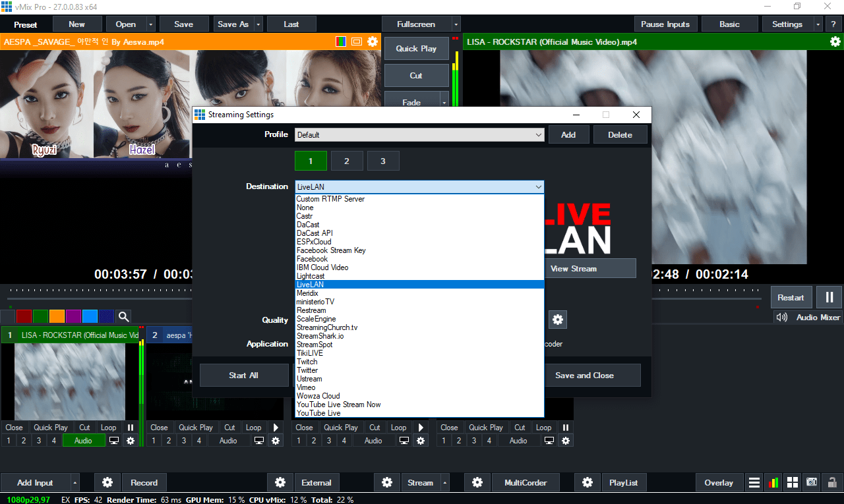The height and width of the screenshot is (504, 844).
Task: Open MultiCorder settings gear
Action: pos(477,482)
